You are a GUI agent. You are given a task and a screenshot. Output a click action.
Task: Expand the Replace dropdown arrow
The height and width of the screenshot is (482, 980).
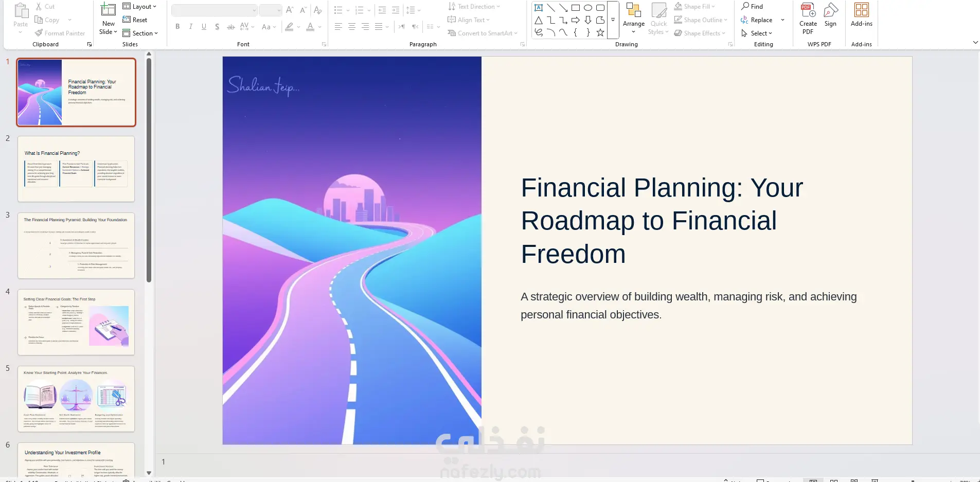(x=782, y=20)
